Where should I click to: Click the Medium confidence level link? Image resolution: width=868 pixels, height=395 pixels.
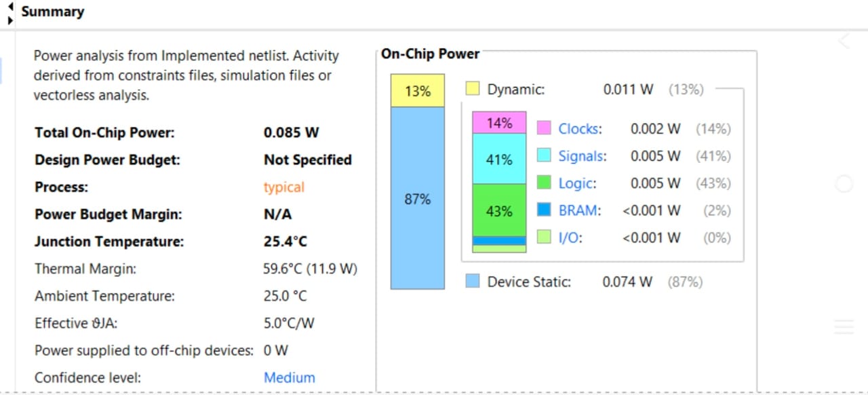pyautogui.click(x=290, y=377)
